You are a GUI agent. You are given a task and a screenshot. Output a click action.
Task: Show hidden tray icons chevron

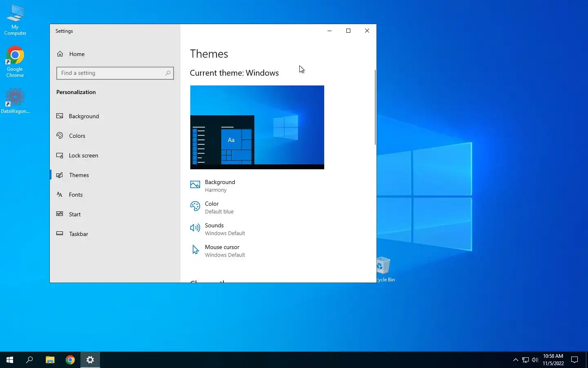[515, 360]
